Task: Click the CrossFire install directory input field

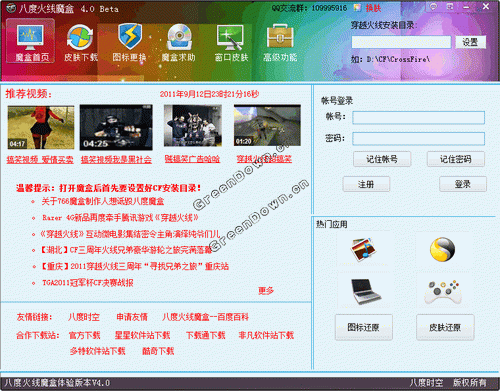Action: (401, 42)
